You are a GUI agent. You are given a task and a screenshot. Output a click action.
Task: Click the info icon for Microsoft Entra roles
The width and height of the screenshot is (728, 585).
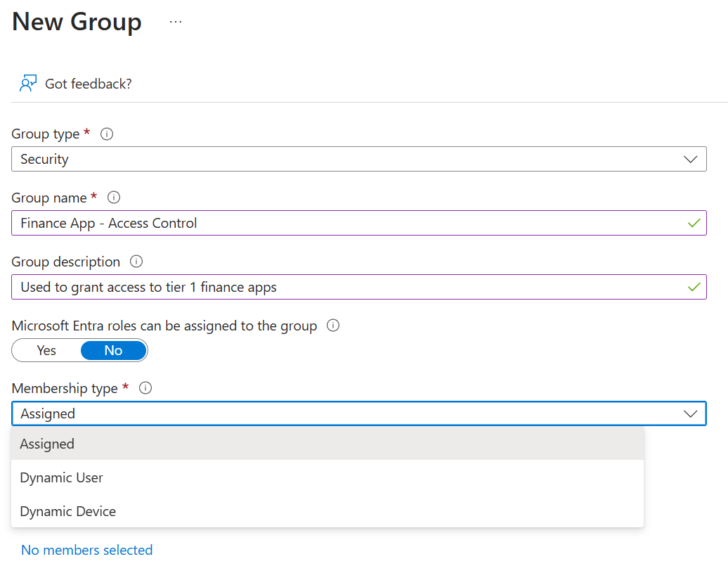coord(332,325)
